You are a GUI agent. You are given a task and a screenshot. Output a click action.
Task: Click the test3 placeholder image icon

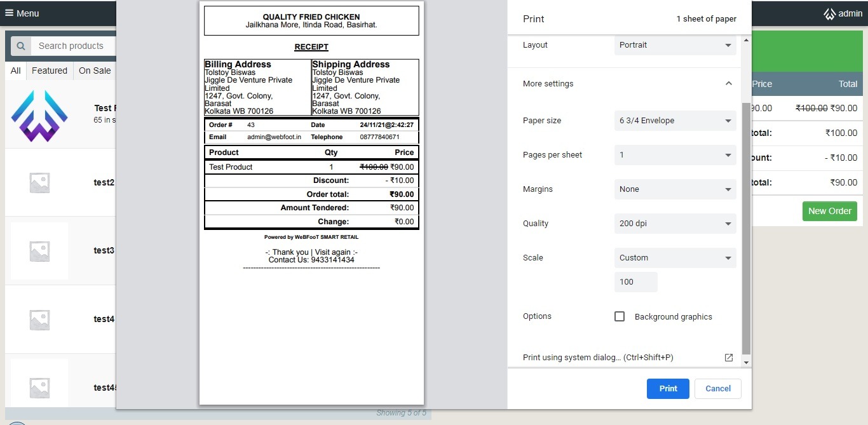(39, 251)
